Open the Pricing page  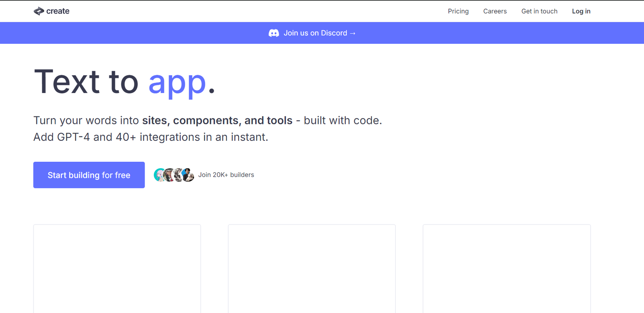[458, 11]
